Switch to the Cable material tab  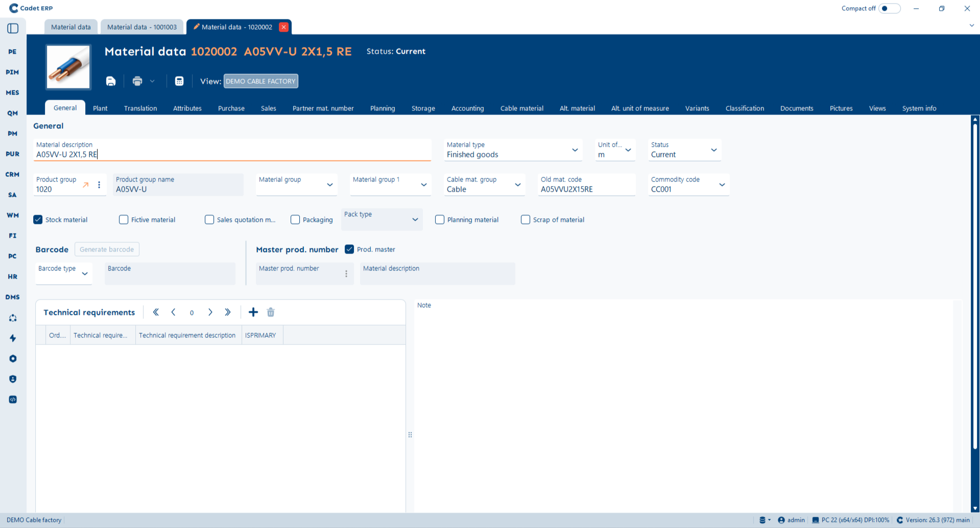click(x=521, y=108)
